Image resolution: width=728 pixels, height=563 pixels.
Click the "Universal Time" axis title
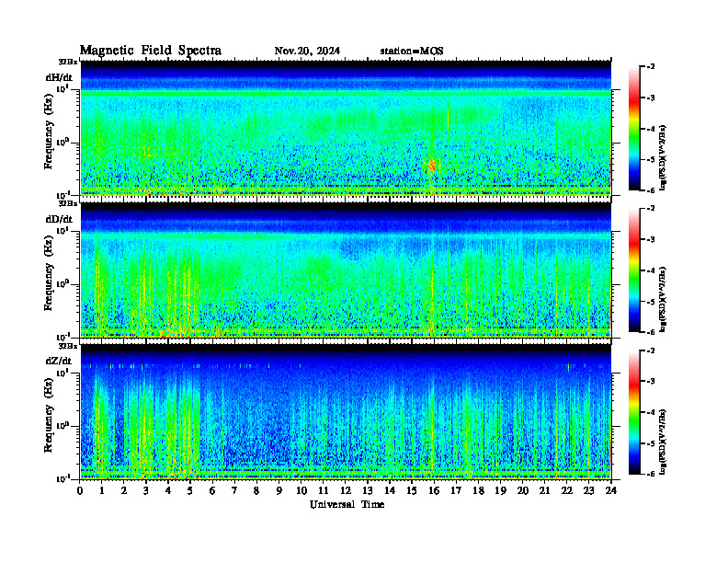coord(347,504)
